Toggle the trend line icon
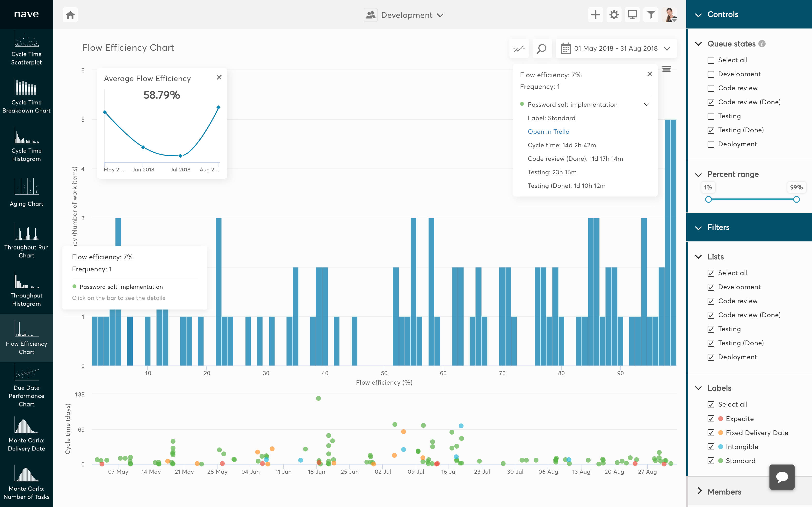This screenshot has height=507, width=812. [x=519, y=49]
